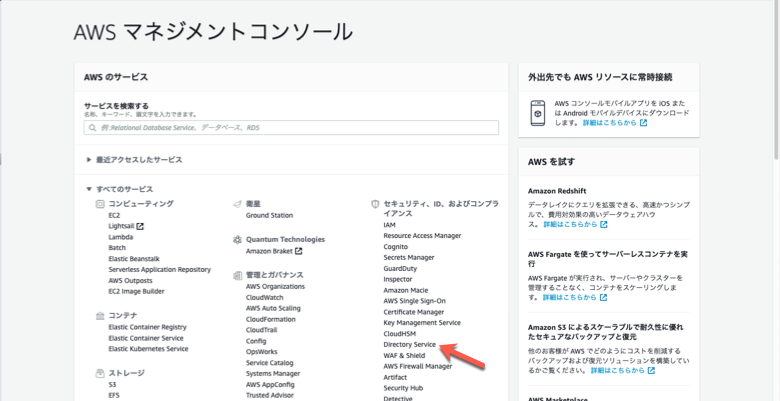Click the コンテナ category icon
Viewport: 780px width, 401px height.
[x=100, y=315]
